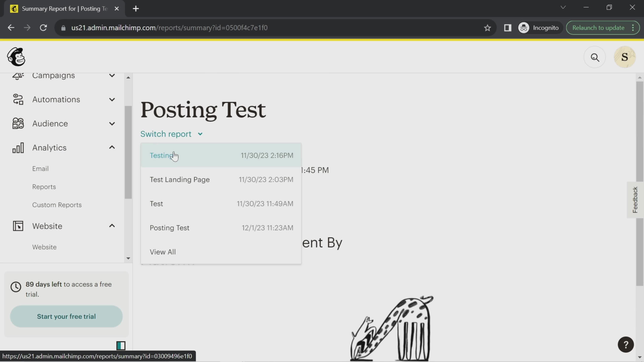Image resolution: width=644 pixels, height=362 pixels.
Task: Collapse the Analytics menu chevron
Action: [x=112, y=147]
